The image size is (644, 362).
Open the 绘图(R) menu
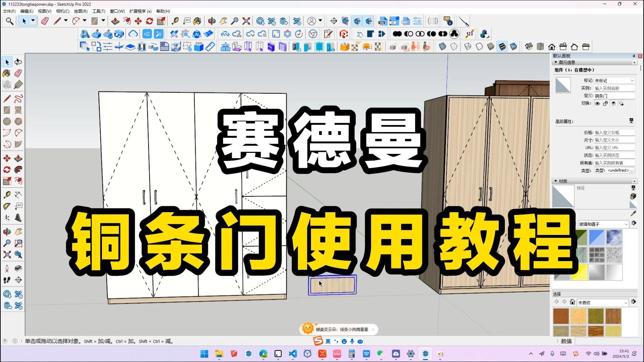81,11
